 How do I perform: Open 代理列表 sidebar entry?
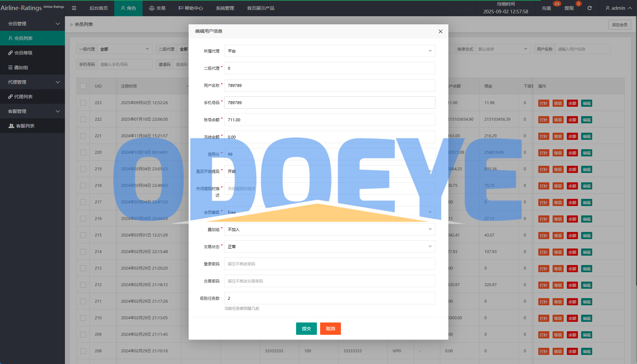tap(23, 97)
